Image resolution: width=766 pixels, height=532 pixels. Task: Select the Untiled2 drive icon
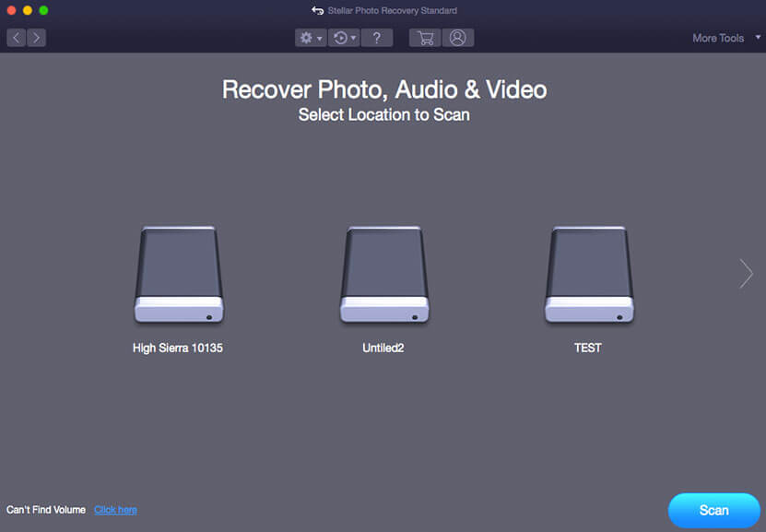pos(384,274)
